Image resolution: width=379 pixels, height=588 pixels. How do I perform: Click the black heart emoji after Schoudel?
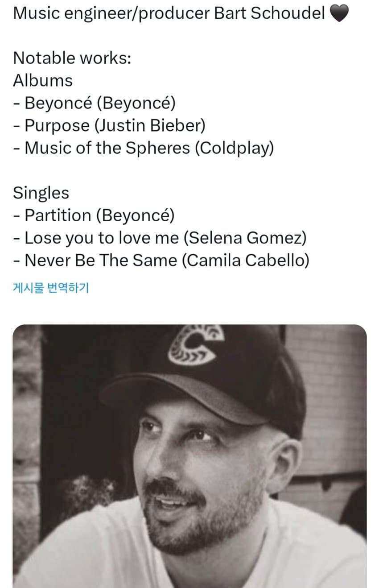tap(339, 14)
